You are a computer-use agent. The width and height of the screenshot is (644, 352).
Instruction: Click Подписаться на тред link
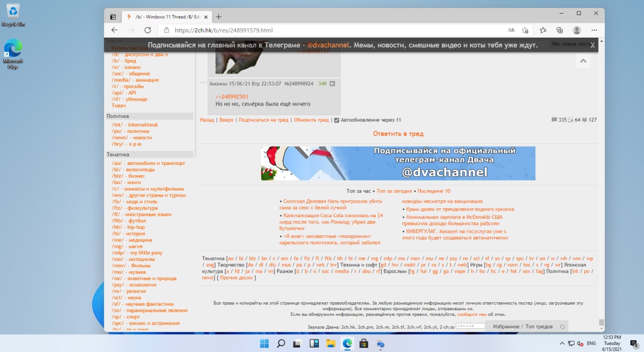(264, 120)
